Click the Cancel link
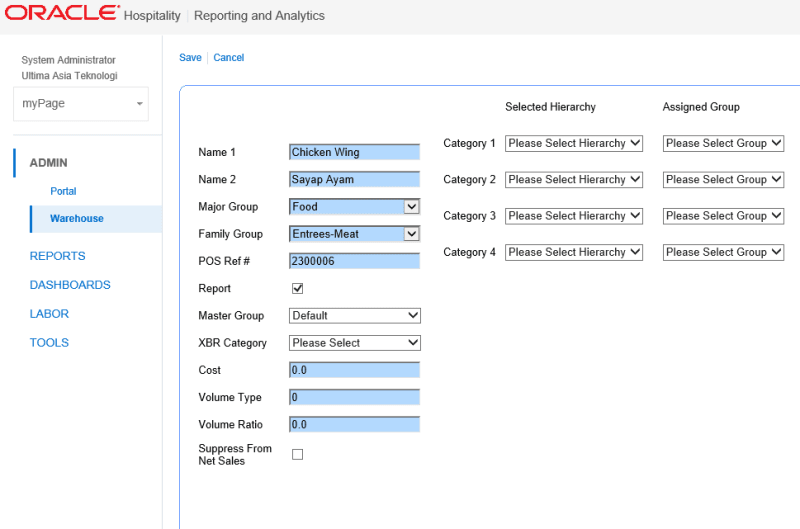The width and height of the screenshot is (800, 529). pyautogui.click(x=229, y=58)
